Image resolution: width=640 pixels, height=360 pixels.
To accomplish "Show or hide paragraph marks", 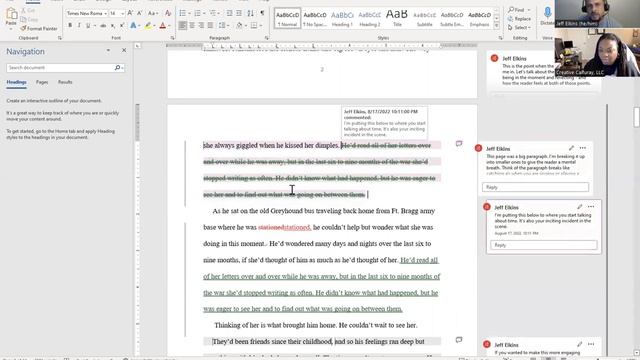I will pos(262,13).
